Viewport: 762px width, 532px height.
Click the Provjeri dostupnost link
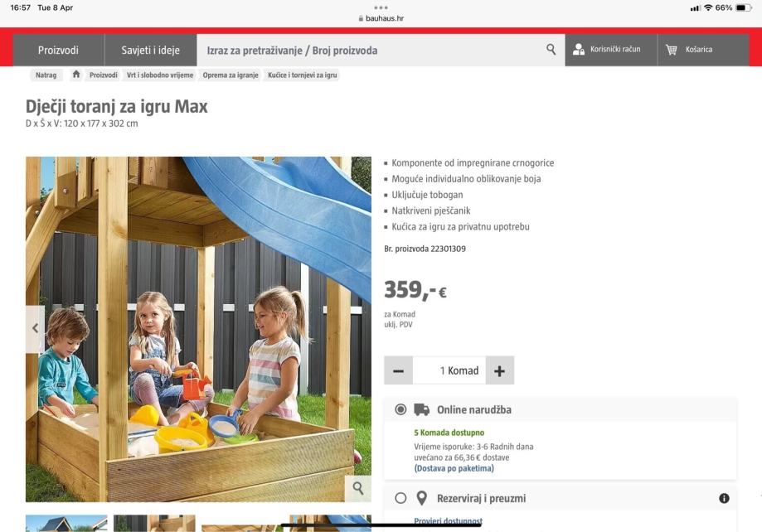click(448, 521)
